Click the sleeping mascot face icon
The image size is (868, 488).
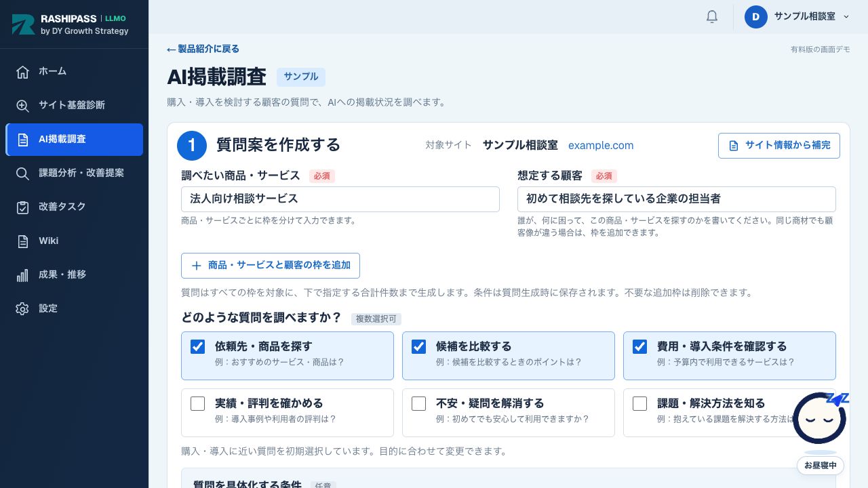pos(820,418)
